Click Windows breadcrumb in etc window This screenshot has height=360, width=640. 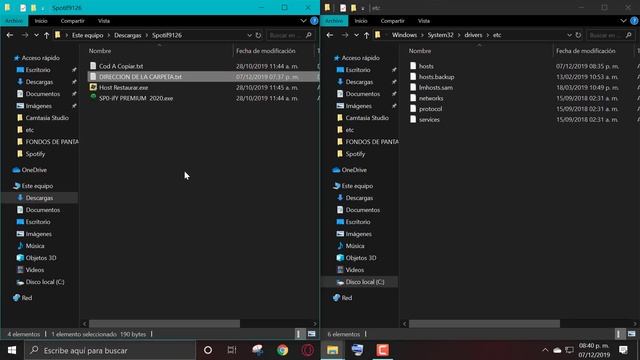pyautogui.click(x=404, y=35)
